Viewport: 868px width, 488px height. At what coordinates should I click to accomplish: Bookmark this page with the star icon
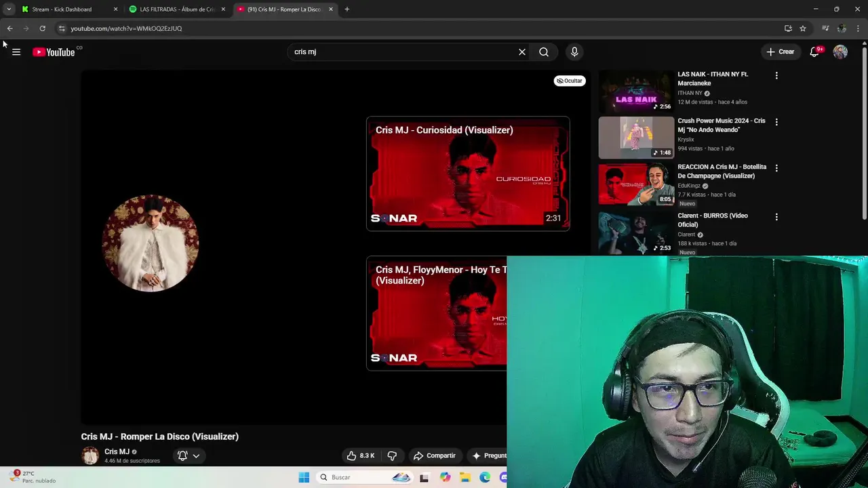[803, 28]
